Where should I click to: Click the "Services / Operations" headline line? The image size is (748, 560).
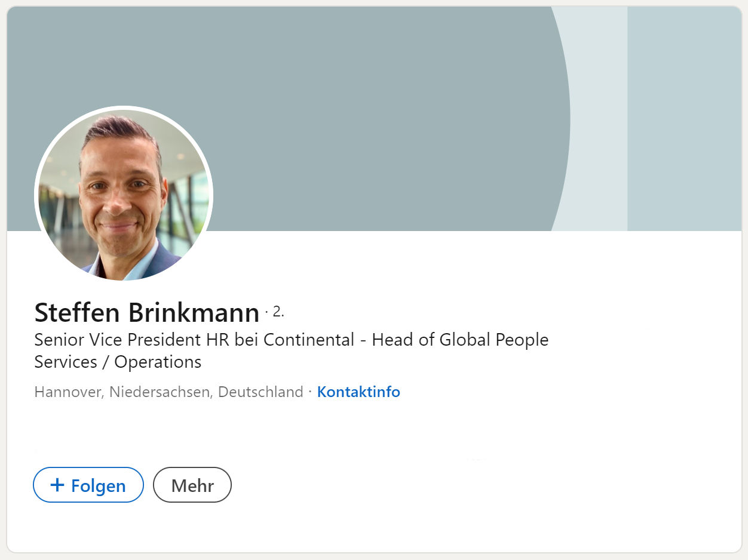[x=118, y=362]
